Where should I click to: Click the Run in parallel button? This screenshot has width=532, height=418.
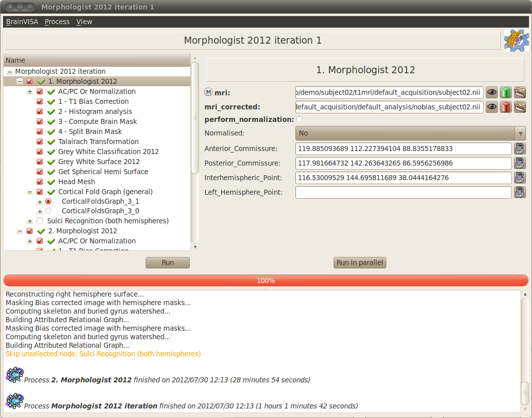(x=360, y=262)
